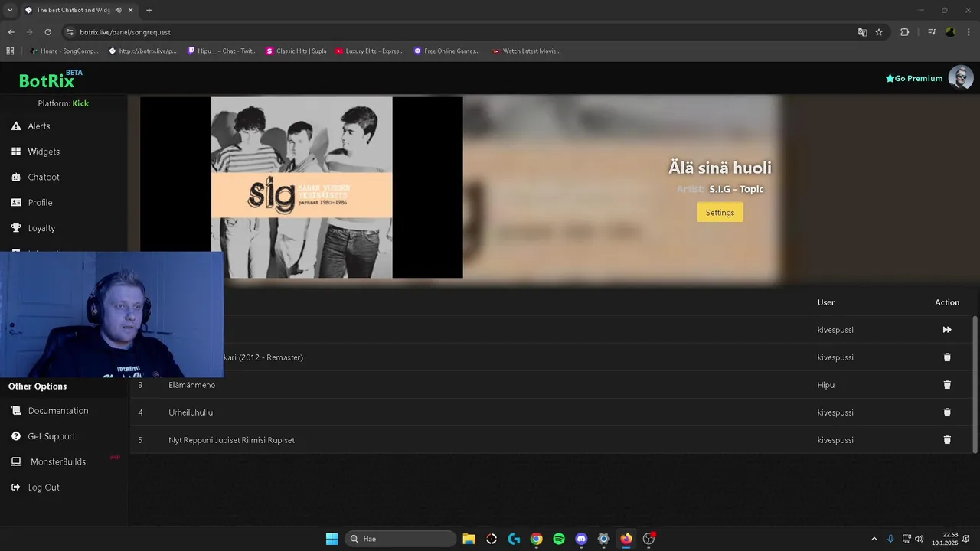This screenshot has width=980, height=551.
Task: Open the Windows Start menu
Action: point(332,539)
